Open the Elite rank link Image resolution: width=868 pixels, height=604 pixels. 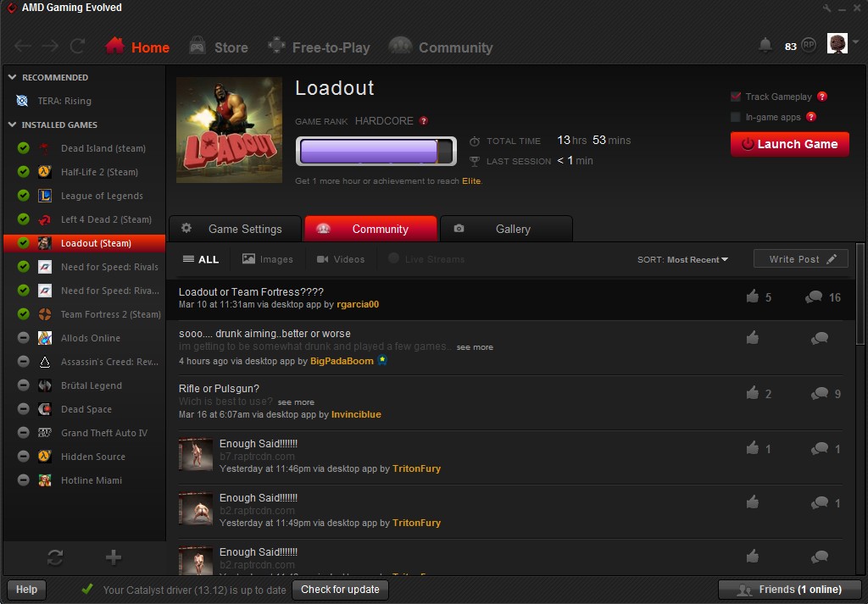[x=471, y=181]
